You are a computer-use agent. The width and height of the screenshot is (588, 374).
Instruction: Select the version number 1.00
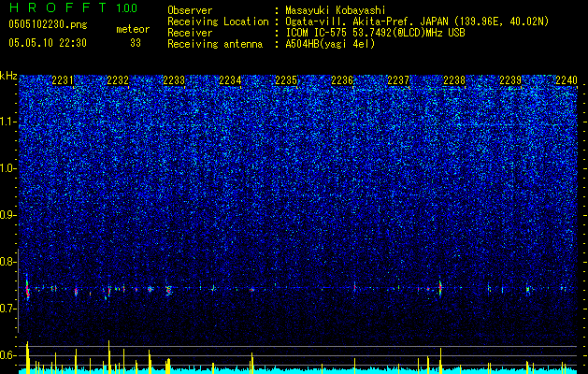(x=127, y=8)
